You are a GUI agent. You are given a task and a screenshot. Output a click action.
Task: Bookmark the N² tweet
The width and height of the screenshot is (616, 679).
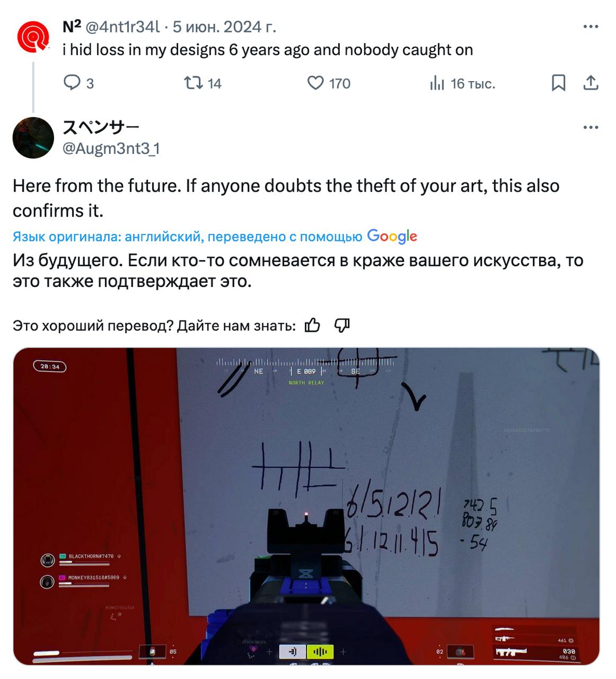[558, 83]
